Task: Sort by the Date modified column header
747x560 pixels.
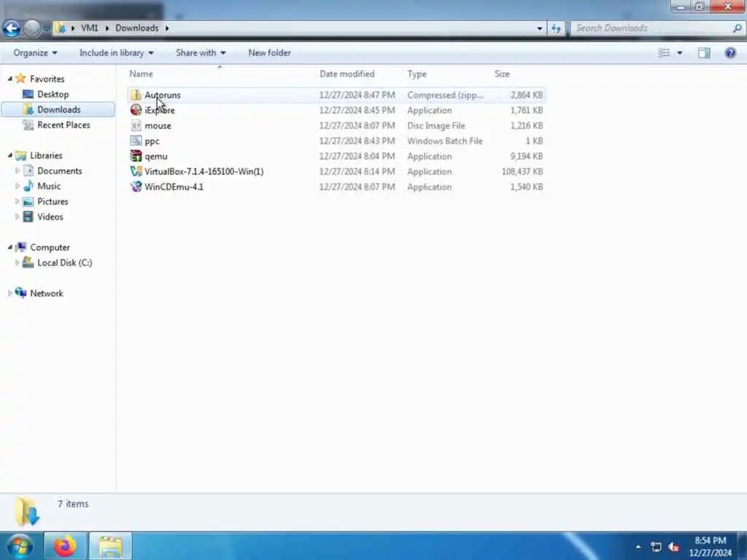Action: [x=347, y=74]
